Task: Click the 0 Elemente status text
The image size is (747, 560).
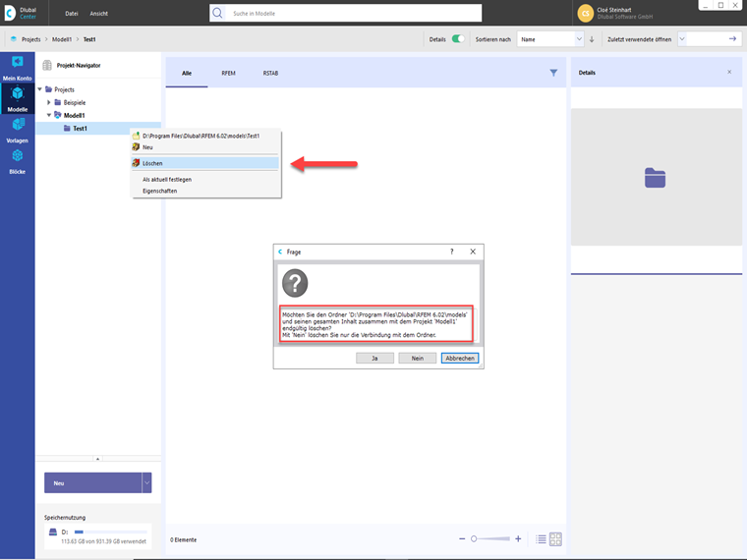Action: [184, 539]
